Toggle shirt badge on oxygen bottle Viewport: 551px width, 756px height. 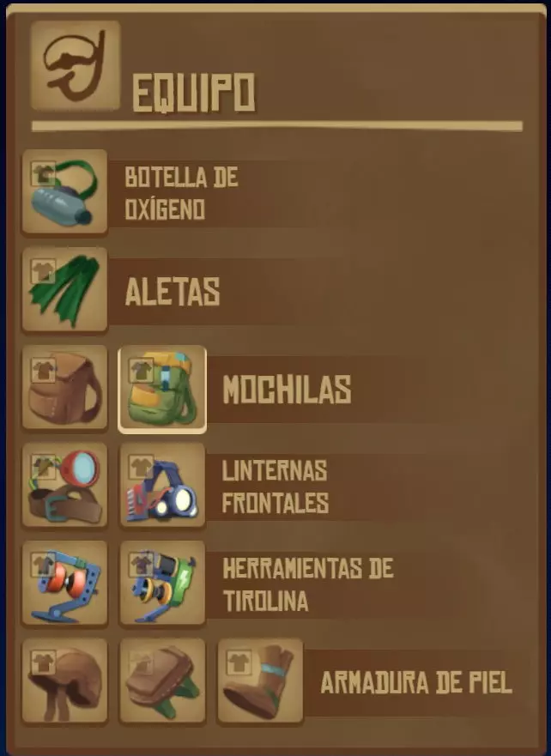(x=44, y=174)
